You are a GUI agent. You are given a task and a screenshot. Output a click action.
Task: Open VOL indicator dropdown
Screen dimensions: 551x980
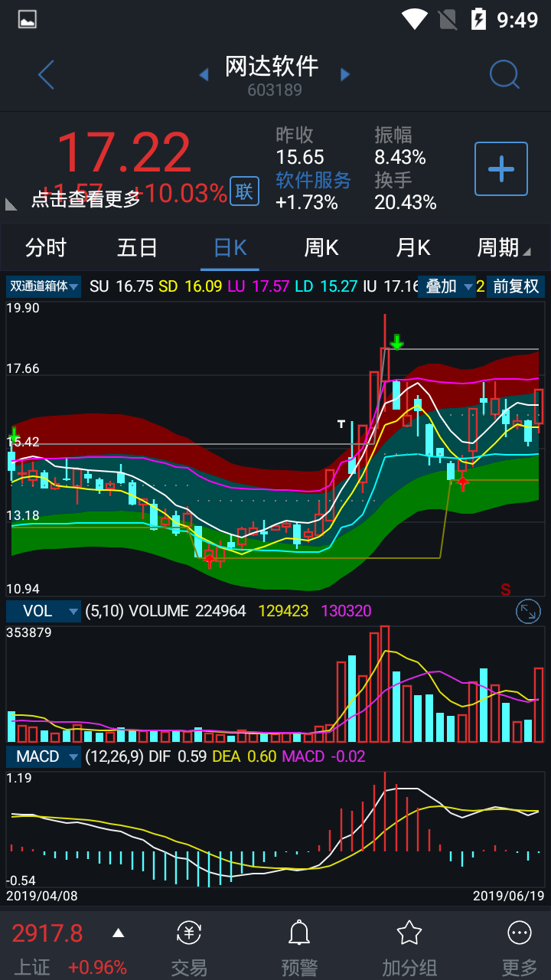point(44,611)
